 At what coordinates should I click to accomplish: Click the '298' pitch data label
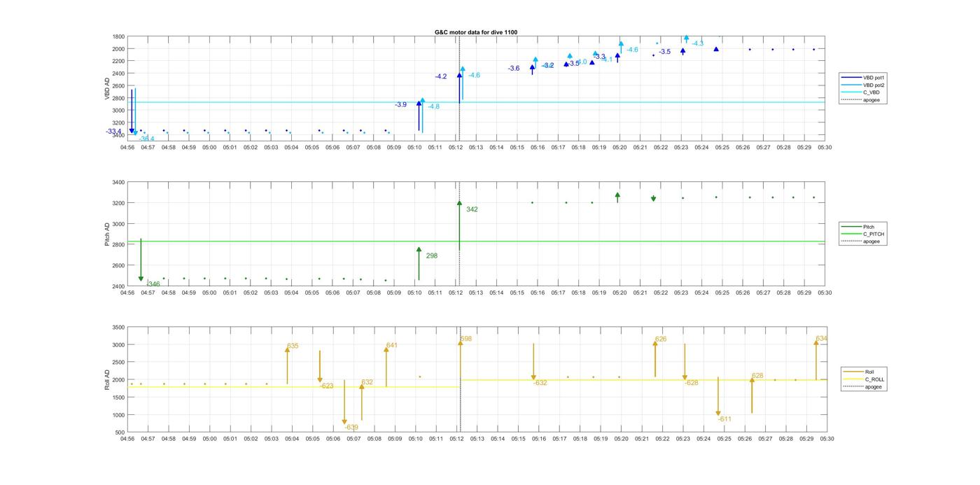pyautogui.click(x=431, y=255)
